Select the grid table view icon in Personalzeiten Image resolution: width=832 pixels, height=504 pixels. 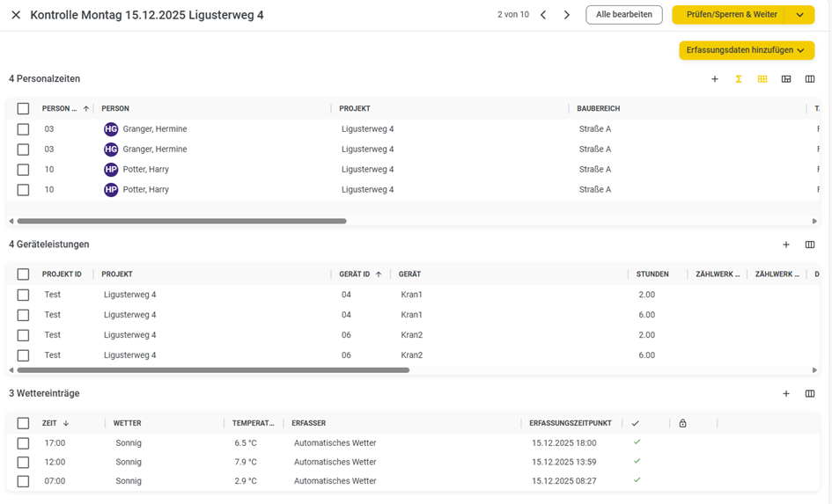pos(762,79)
